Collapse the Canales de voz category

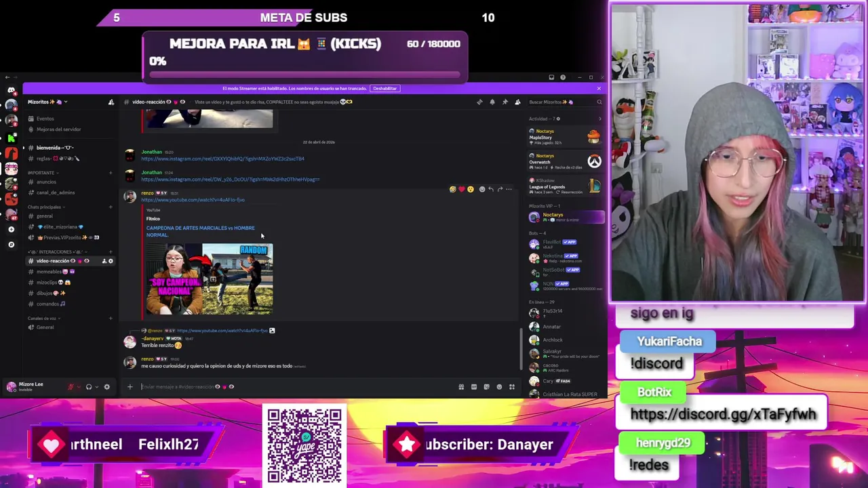pyautogui.click(x=43, y=319)
